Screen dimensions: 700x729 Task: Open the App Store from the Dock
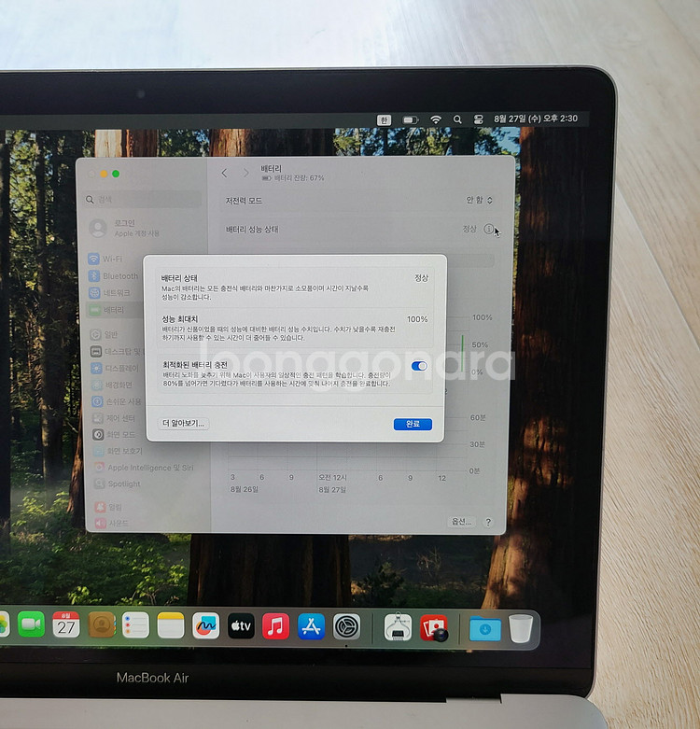(311, 626)
